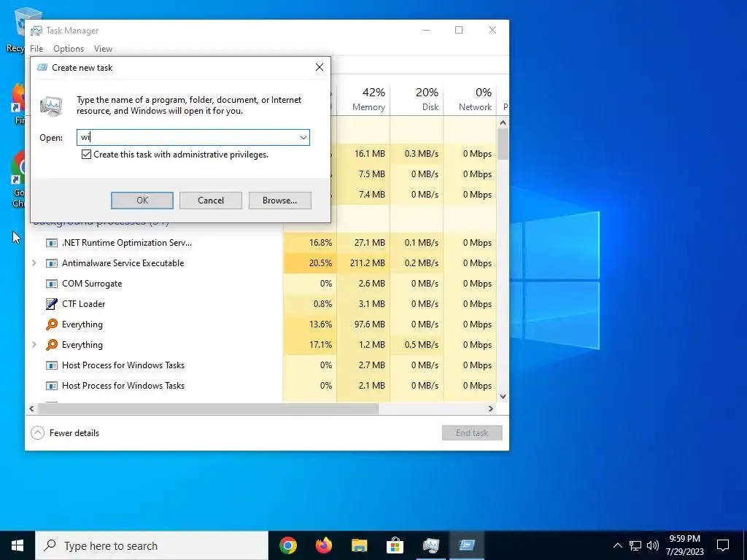Open the volume control tray icon
Viewport: 747px width, 560px height.
(653, 545)
